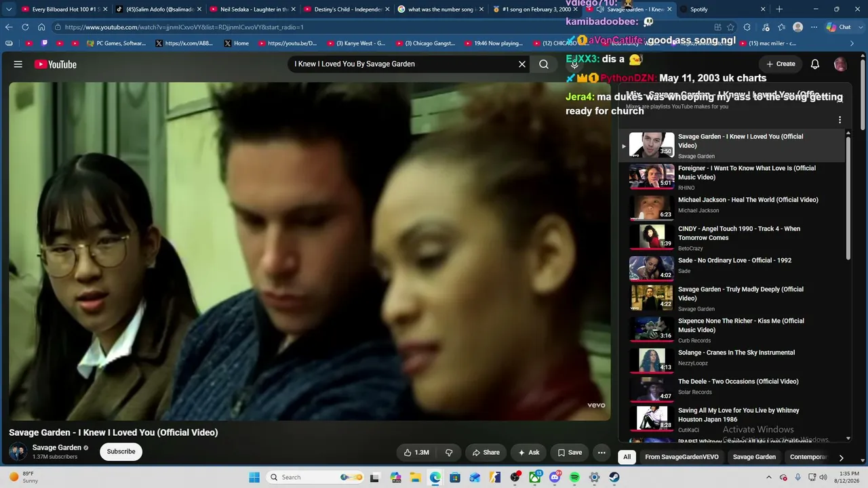Share the Savage Garden video
The height and width of the screenshot is (488, 868).
[486, 452]
